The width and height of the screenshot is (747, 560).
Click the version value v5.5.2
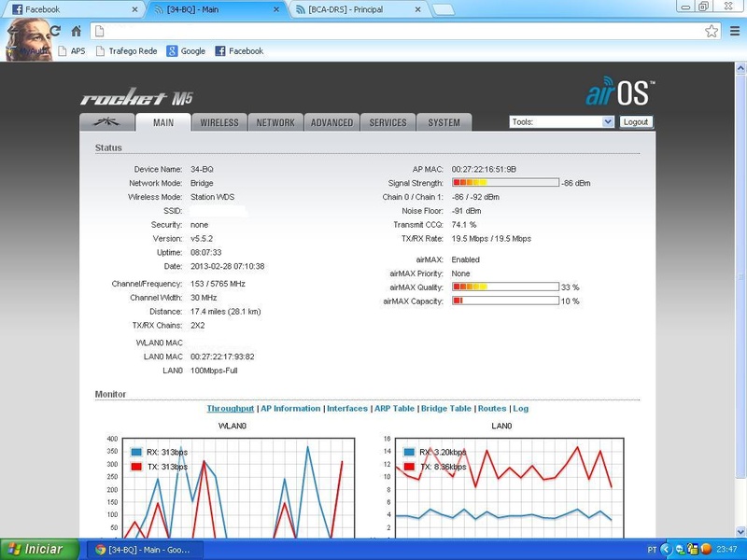pyautogui.click(x=202, y=238)
